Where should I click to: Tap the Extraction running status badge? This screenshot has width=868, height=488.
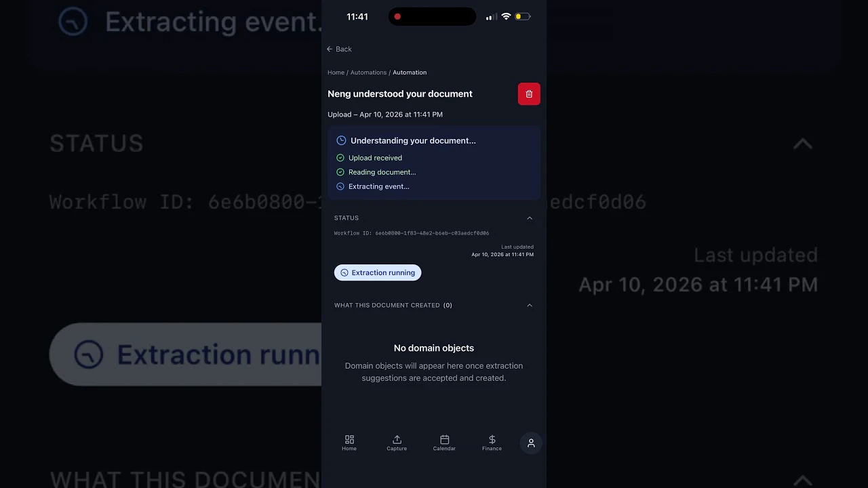click(x=378, y=272)
